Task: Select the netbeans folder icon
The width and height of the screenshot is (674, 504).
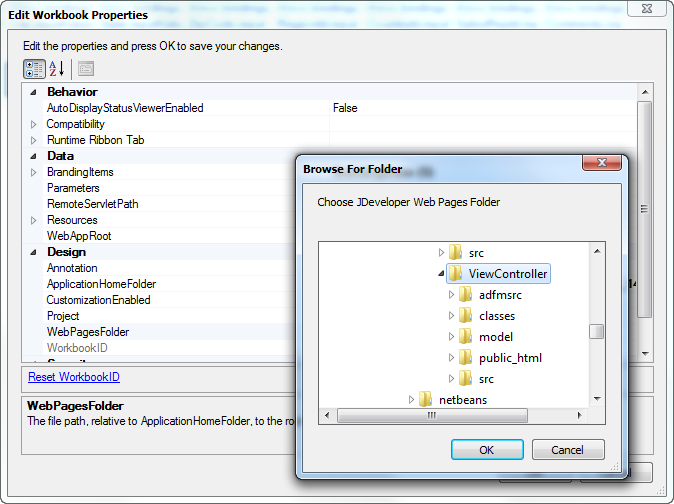Action: pos(426,400)
